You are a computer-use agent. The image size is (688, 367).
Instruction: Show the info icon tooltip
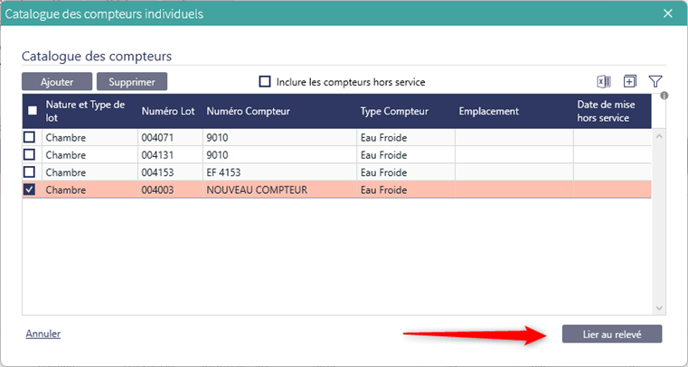tap(664, 95)
